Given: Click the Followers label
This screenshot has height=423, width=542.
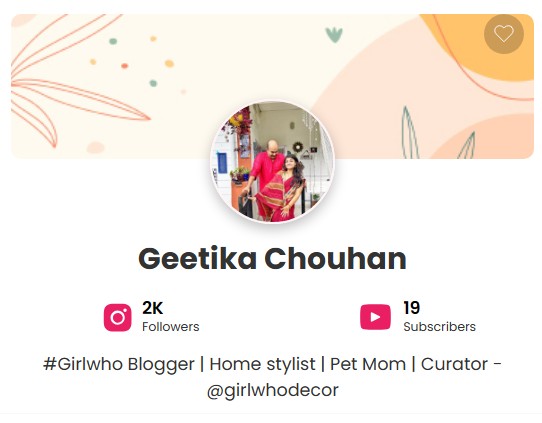Looking at the screenshot, I should pyautogui.click(x=171, y=327).
